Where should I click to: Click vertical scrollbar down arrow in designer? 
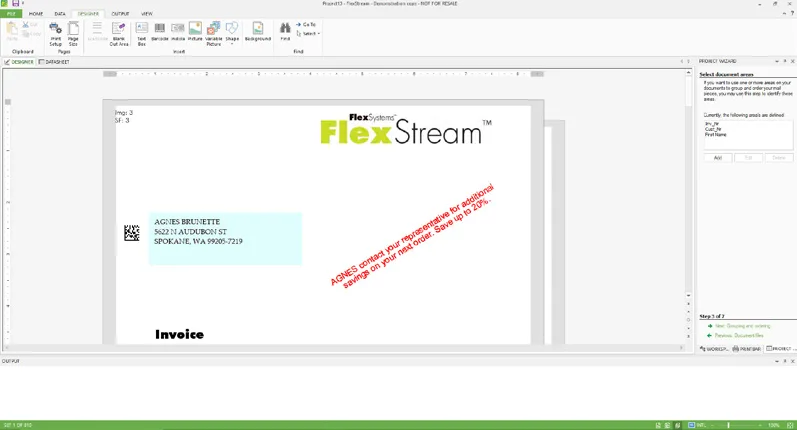[x=689, y=295]
